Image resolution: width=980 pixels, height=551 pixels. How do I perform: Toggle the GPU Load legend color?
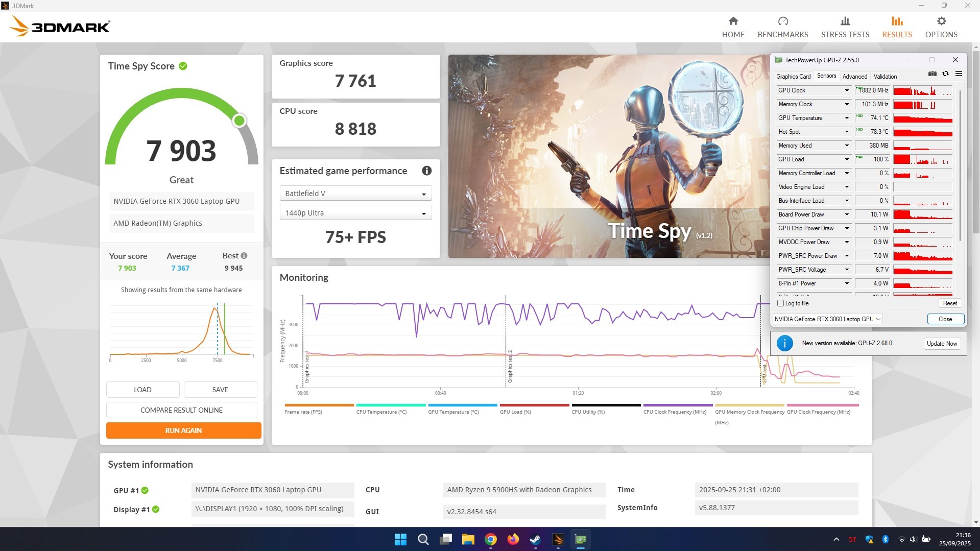(x=534, y=405)
